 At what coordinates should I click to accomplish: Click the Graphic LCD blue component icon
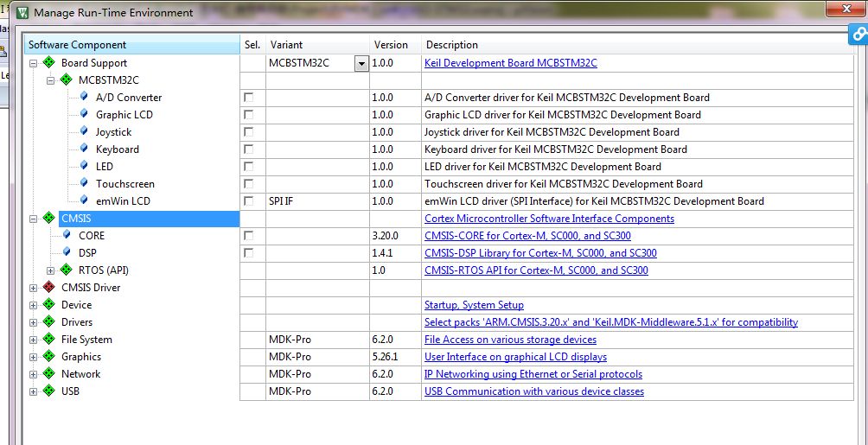pyautogui.click(x=84, y=114)
